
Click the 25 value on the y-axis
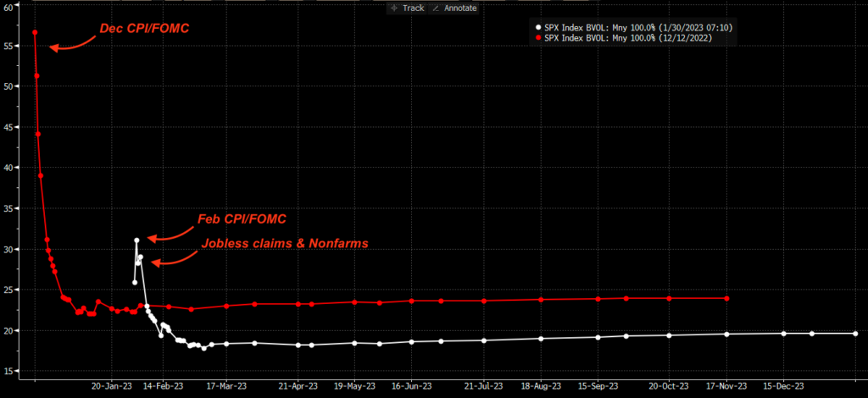tap(10, 290)
